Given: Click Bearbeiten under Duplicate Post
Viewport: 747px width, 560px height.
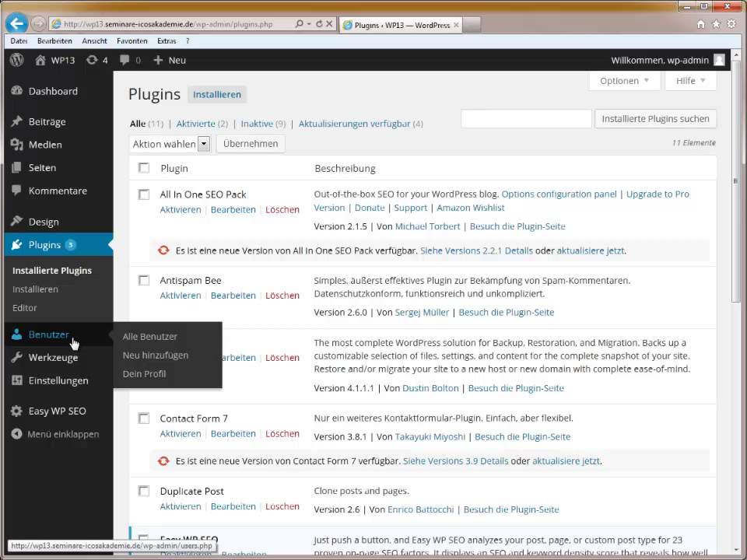Looking at the screenshot, I should click(233, 506).
